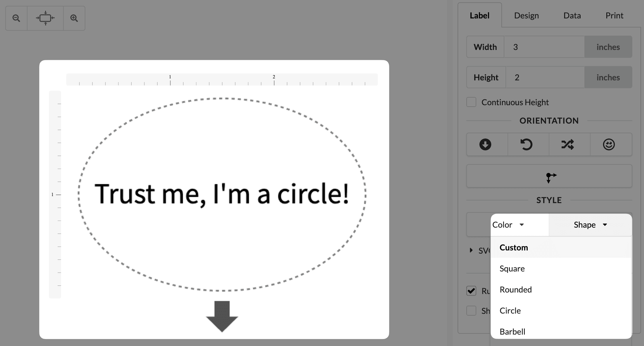Uncheck the checked ruler checkbox
The height and width of the screenshot is (346, 644).
coord(471,291)
